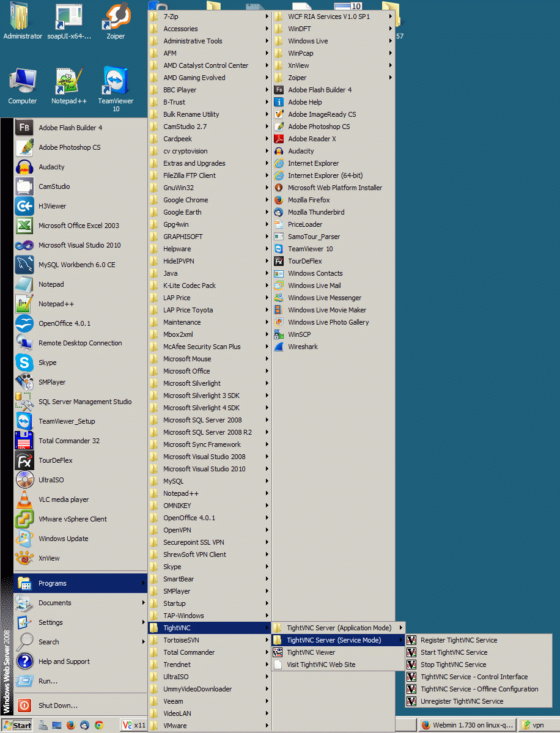Expand the Search submenu arrow
This screenshot has width=560, height=733.
click(143, 642)
